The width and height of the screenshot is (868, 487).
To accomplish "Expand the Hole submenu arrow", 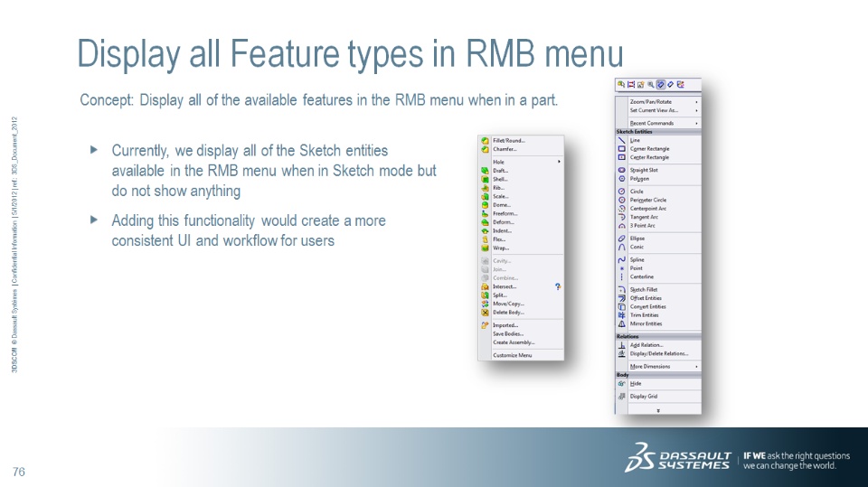I will (559, 162).
